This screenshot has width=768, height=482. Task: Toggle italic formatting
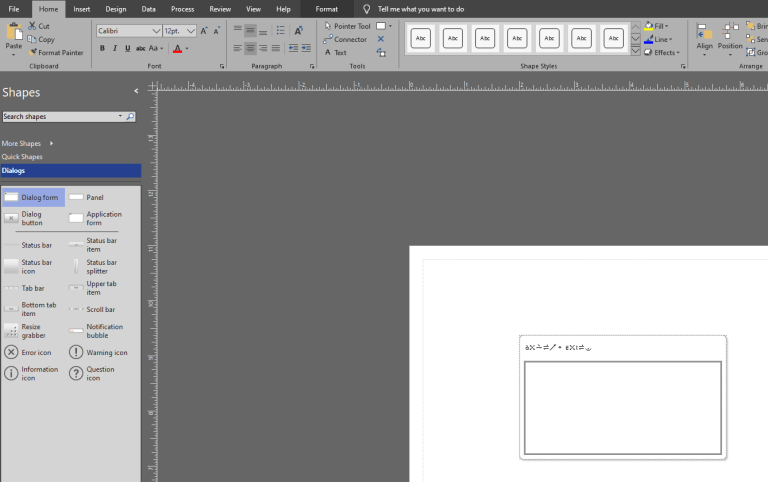[x=115, y=48]
